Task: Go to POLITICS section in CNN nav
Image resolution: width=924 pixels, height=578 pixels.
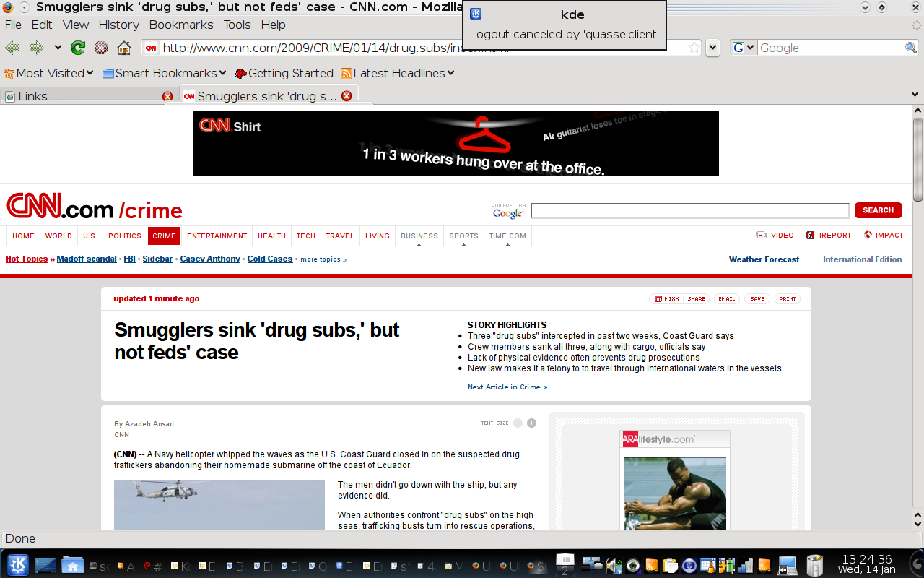Action: 125,236
